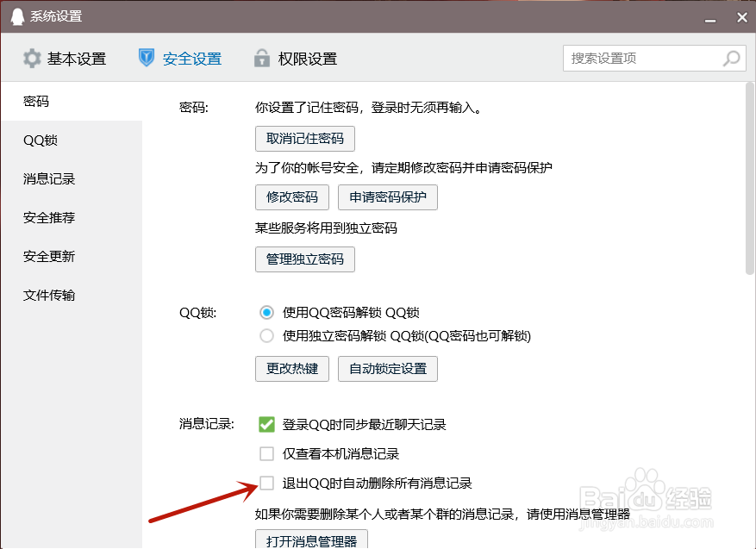This screenshot has width=756, height=549.
Task: Select 使用独立密码解锁 QQ锁 option
Action: click(267, 336)
